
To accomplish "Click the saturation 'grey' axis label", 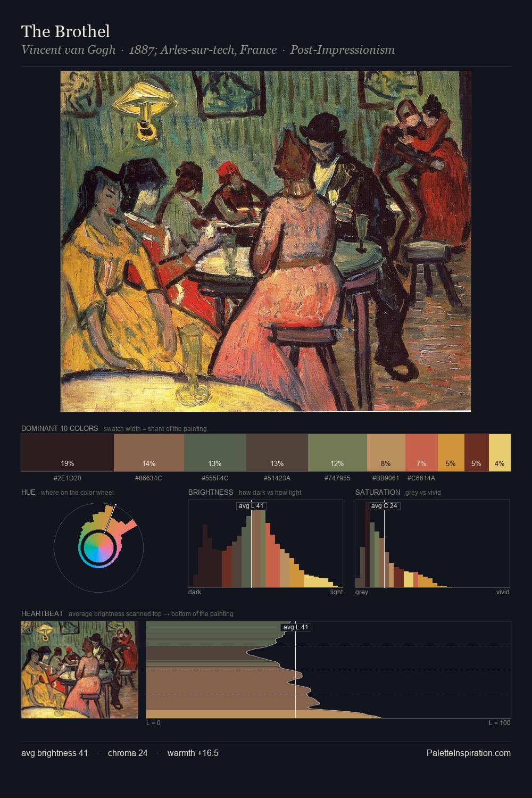I will [x=362, y=592].
